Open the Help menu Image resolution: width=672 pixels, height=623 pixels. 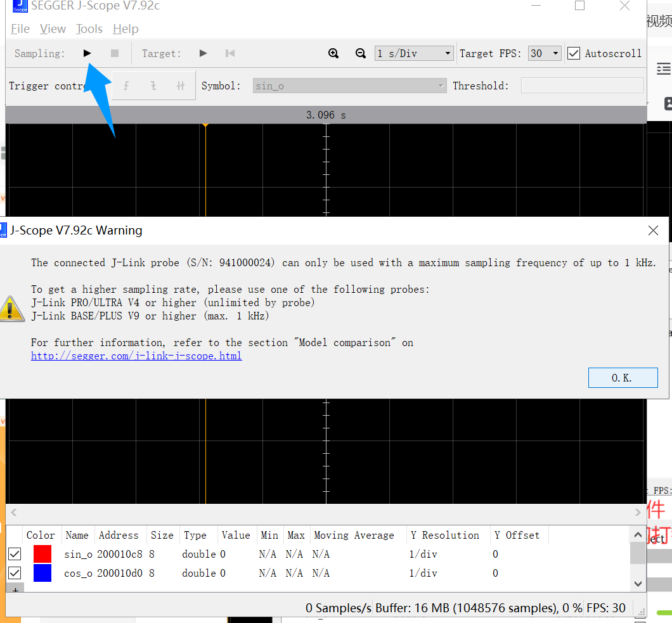[126, 29]
